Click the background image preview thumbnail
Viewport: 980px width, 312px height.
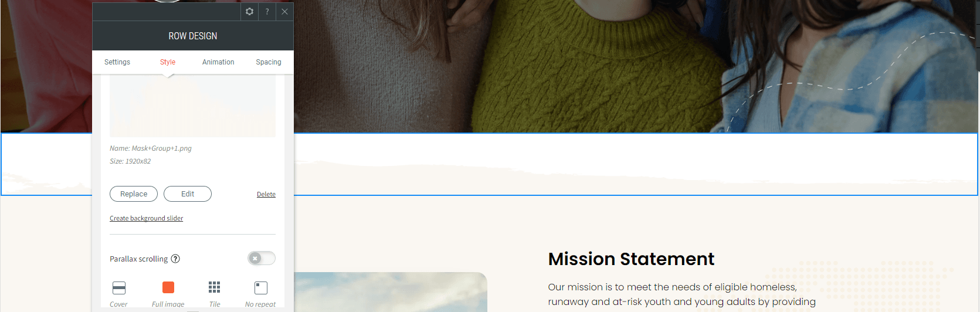pyautogui.click(x=192, y=106)
